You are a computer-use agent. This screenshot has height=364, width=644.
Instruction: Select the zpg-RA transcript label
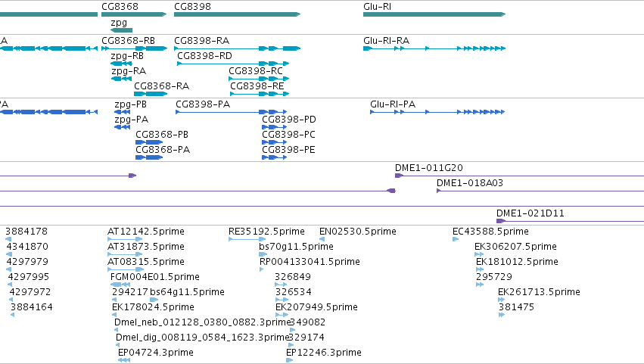129,71
